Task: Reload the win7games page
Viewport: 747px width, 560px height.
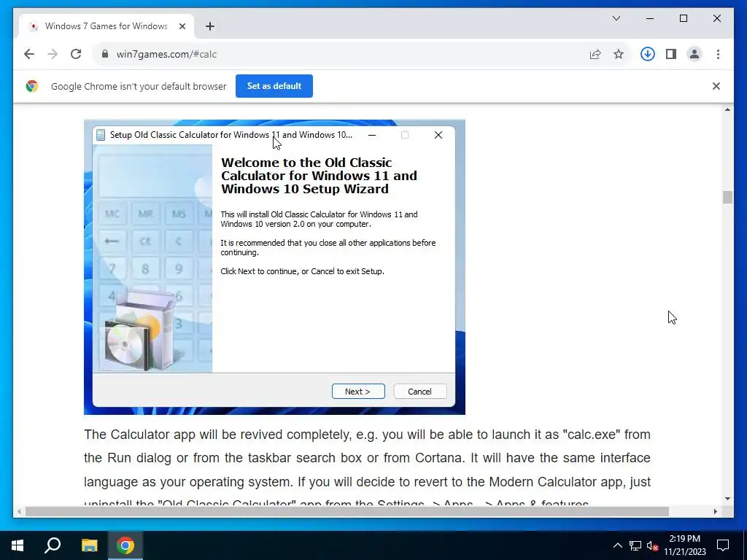Action: [76, 54]
